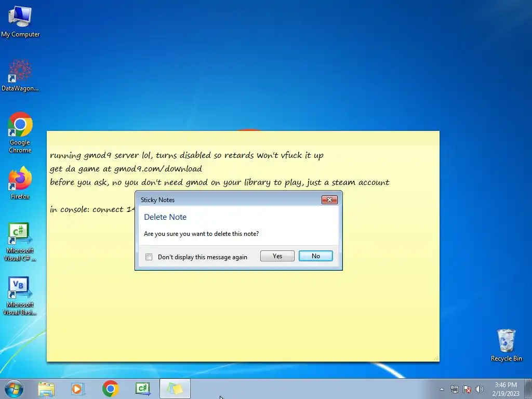Click the note line mentioning gmod9.com/download
Image resolution: width=532 pixels, height=399 pixels.
126,169
